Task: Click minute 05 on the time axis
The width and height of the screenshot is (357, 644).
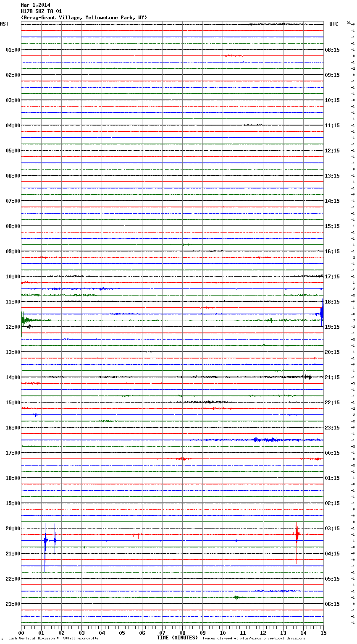Action: [x=122, y=633]
